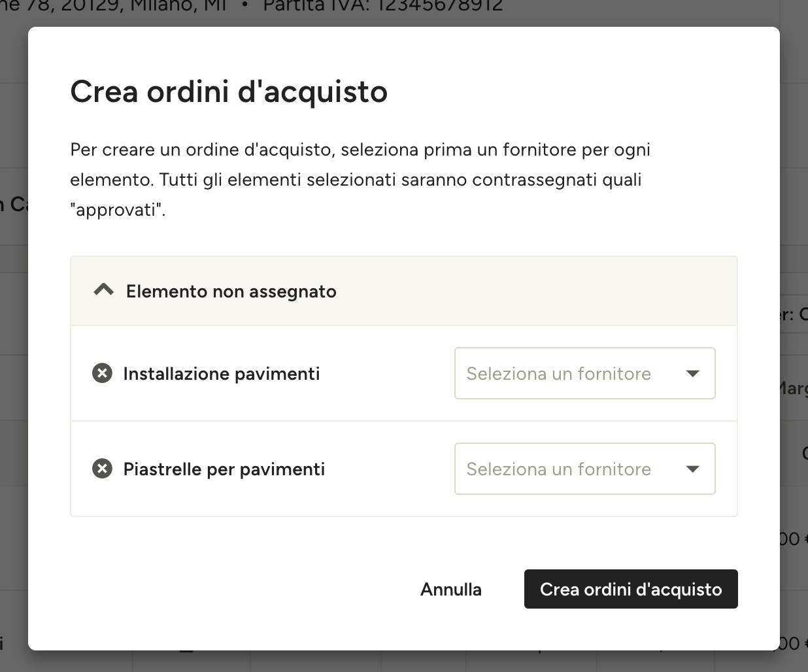Image resolution: width=808 pixels, height=672 pixels.
Task: Click Seleziona un fornitore placeholder in Piastrelle row
Action: click(x=559, y=469)
